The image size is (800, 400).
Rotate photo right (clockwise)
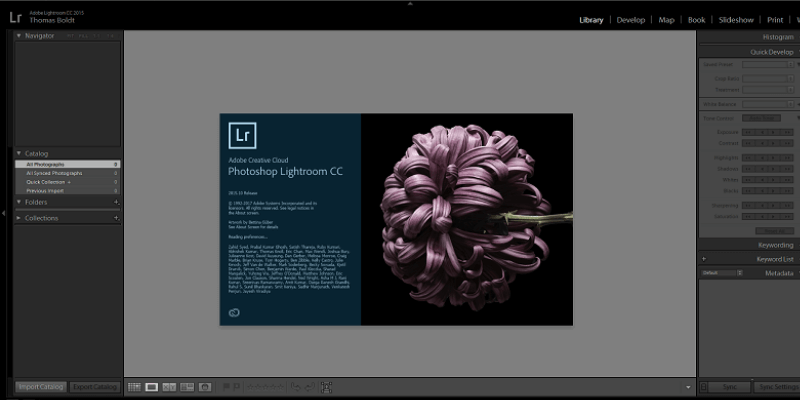(309, 387)
